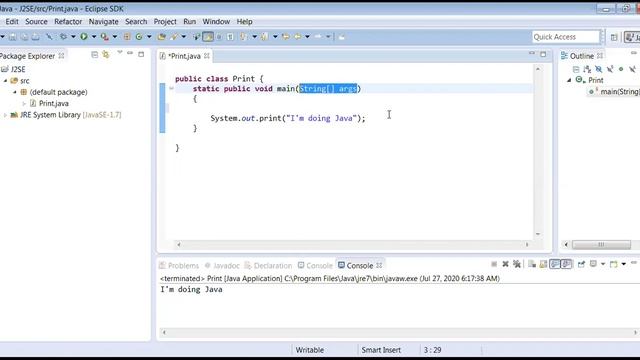Collapse the src folder in Package Explorer
640x360 pixels.
5,81
